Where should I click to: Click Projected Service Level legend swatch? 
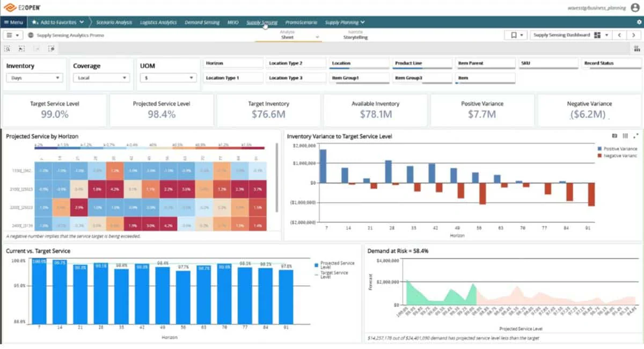point(317,265)
